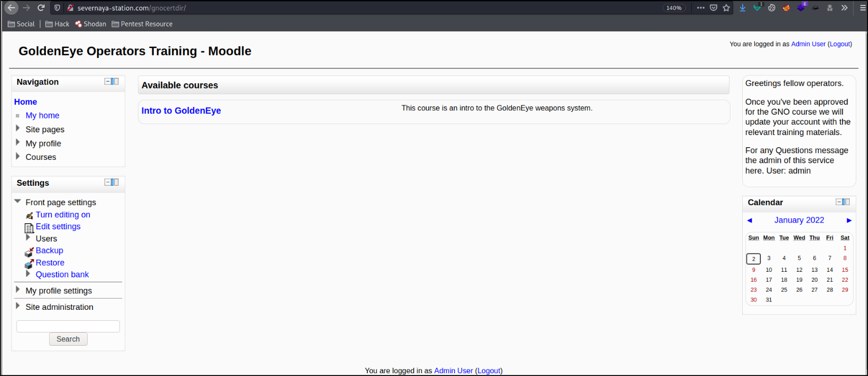Open the black hat extension icon
The width and height of the screenshot is (868, 376).
coord(815,8)
